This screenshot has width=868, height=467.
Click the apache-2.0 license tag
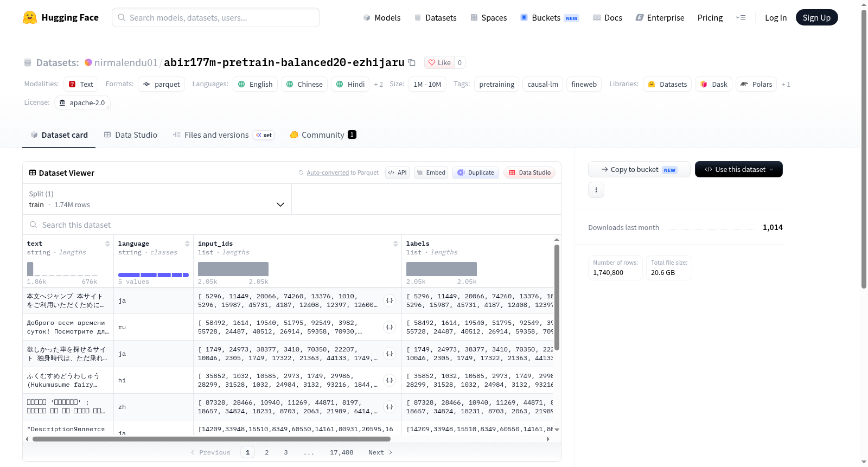click(x=82, y=103)
